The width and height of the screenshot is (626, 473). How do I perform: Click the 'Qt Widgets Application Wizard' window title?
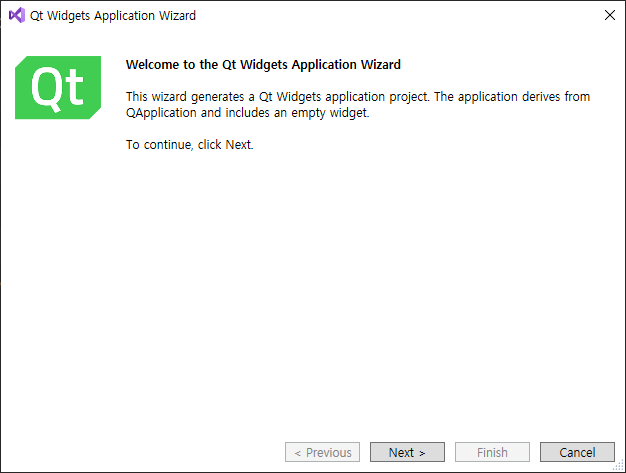coord(113,16)
